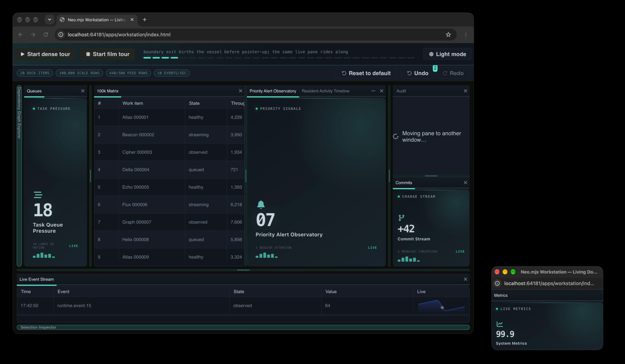Close the 100k Matrix pane
625x364 pixels.
tap(240, 91)
